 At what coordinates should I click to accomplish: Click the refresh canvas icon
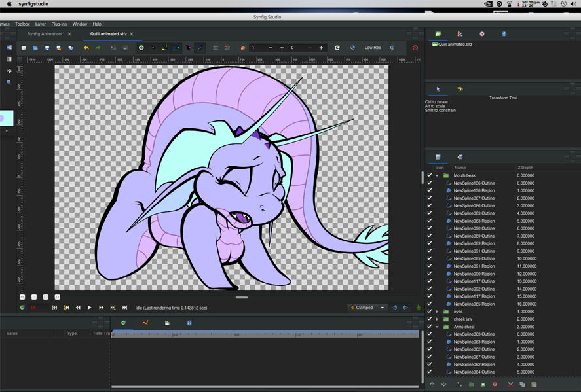tap(337, 48)
